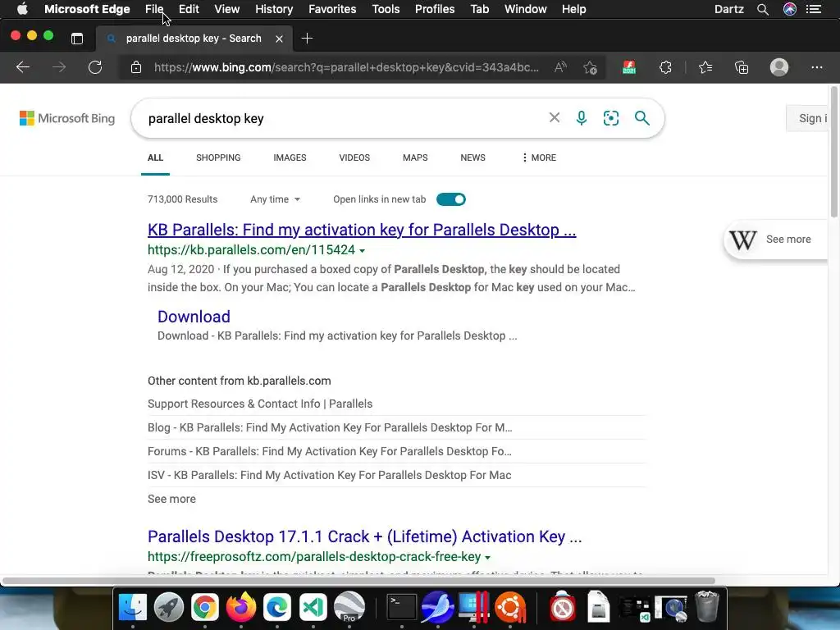
Task: Open Edge Settings and more ellipsis
Action: pyautogui.click(x=816, y=67)
